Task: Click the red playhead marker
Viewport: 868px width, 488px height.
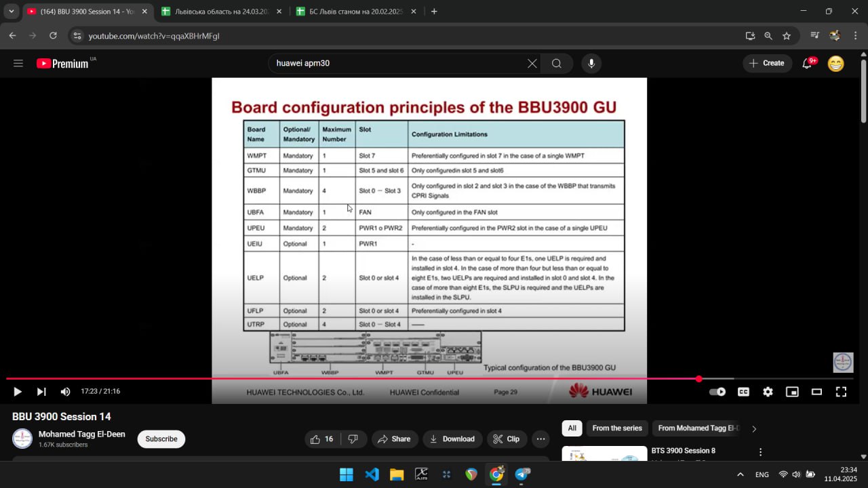Action: click(x=698, y=379)
